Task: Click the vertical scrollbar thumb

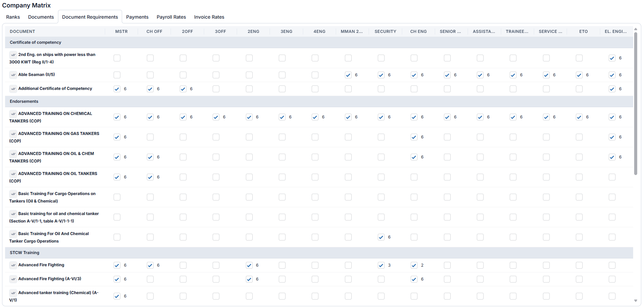Action: 636,103
